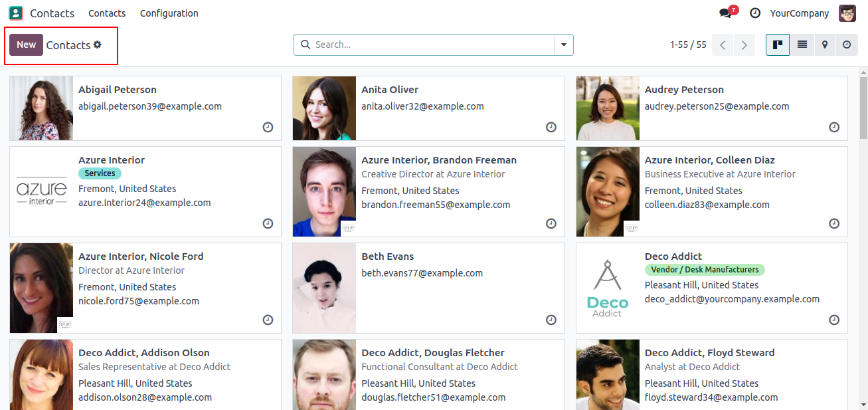
Task: Click anita.oliver32@example.com email
Action: [422, 106]
